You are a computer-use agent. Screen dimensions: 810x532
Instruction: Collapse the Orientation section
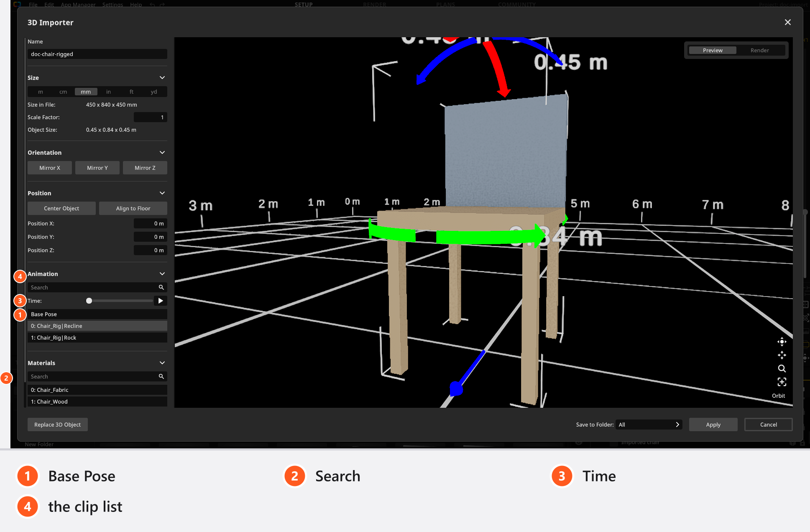click(162, 153)
